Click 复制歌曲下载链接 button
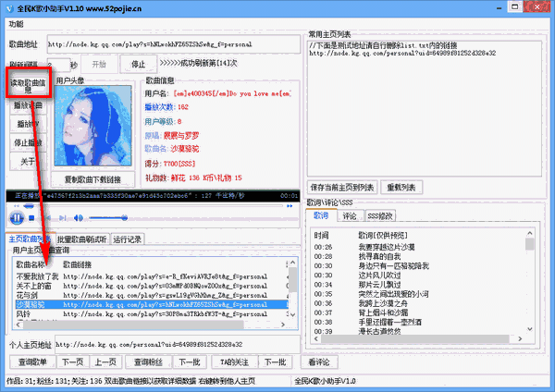Screen dimensions: 555x392 coord(92,179)
